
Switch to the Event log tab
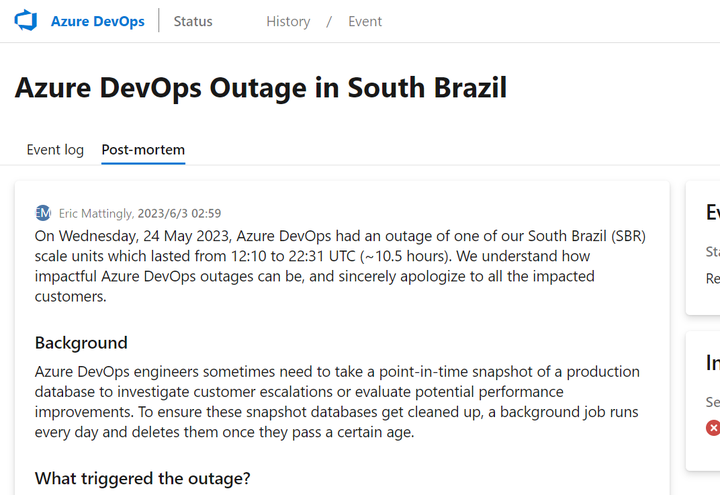tap(55, 150)
